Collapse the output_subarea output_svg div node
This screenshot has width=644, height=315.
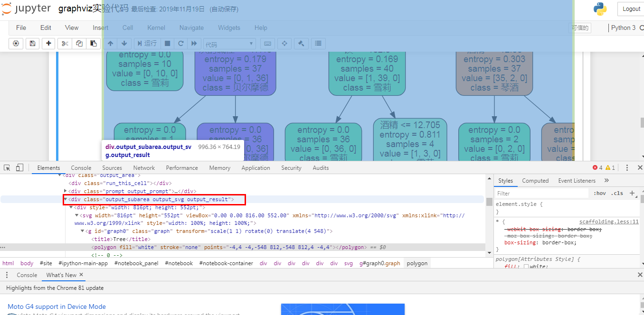point(66,200)
